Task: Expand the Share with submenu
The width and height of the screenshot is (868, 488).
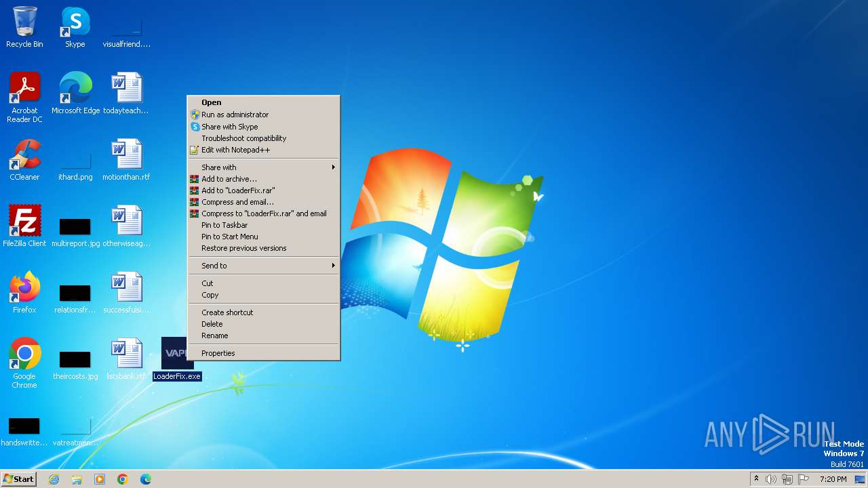Action: point(264,167)
